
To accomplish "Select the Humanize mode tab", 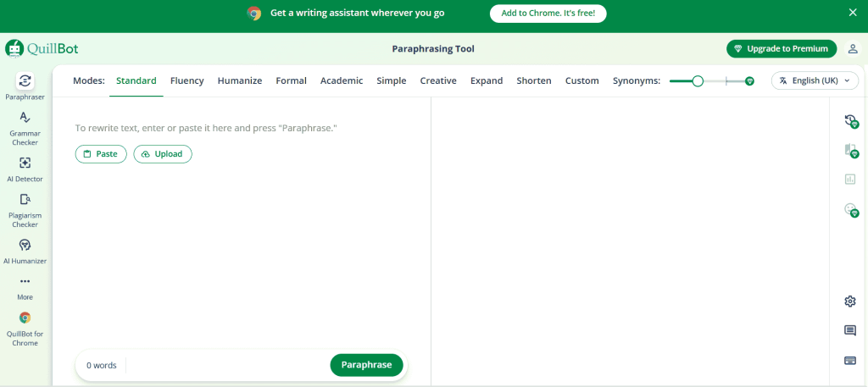I will click(240, 80).
